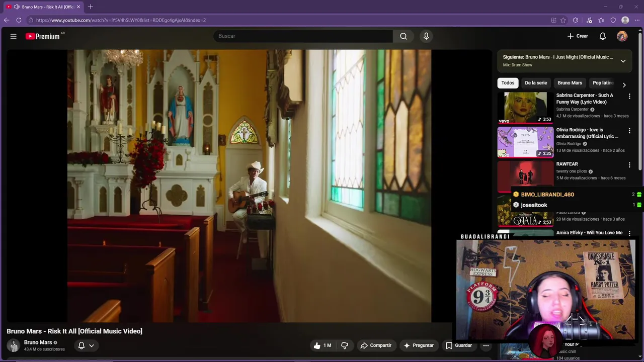Click the sidebar list scrollbar thumb
Viewport: 644px width, 362px height.
coord(640,101)
